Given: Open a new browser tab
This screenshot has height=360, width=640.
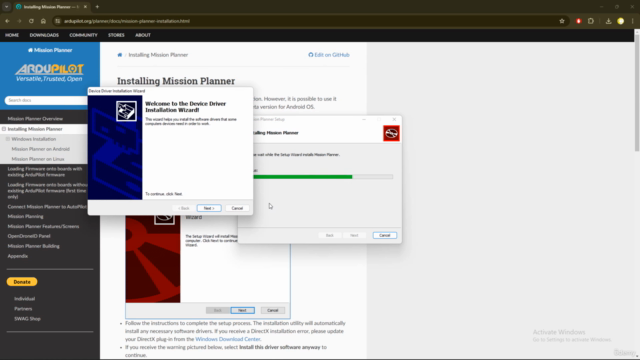Looking at the screenshot, I should pyautogui.click(x=97, y=7).
